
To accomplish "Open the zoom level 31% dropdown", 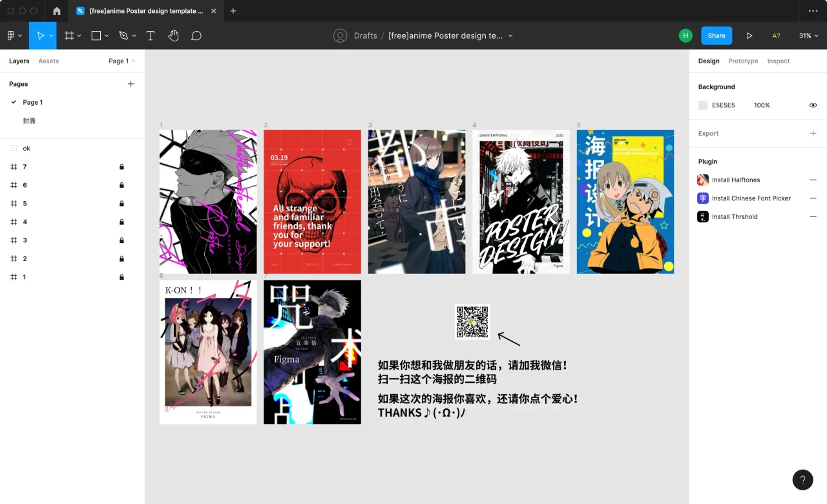I will [809, 36].
